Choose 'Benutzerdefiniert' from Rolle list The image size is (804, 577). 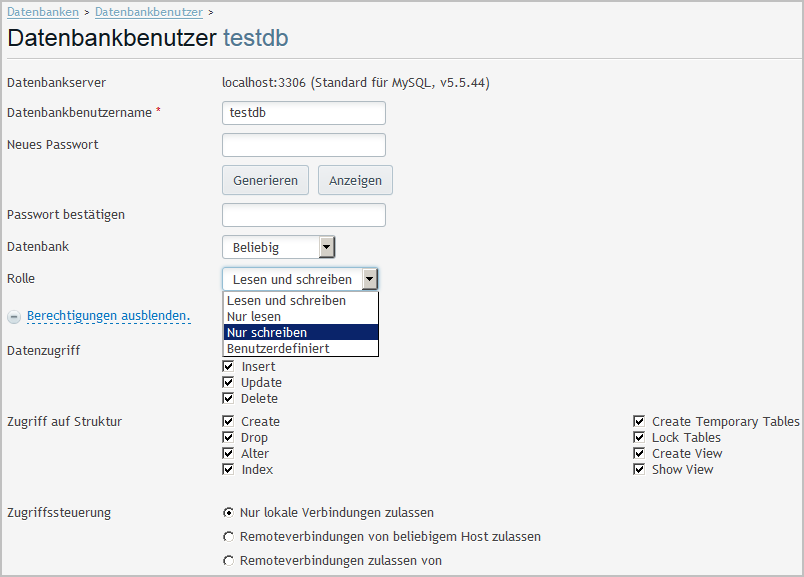pos(301,348)
